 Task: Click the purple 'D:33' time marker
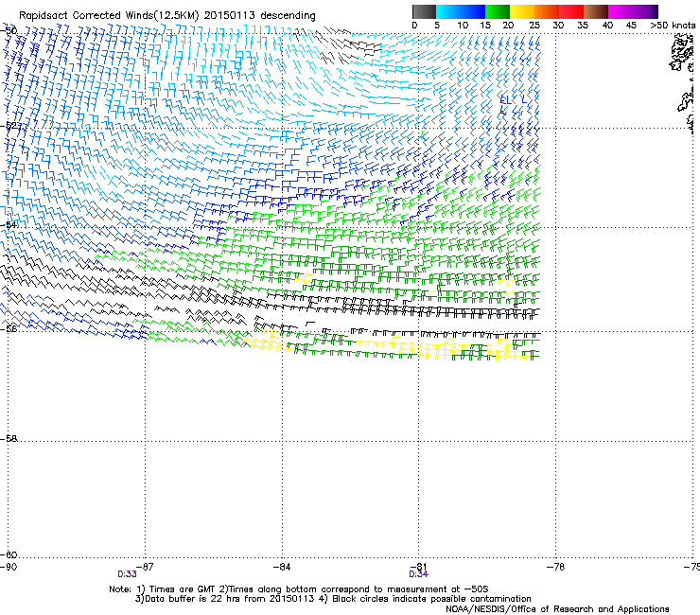click(x=128, y=574)
